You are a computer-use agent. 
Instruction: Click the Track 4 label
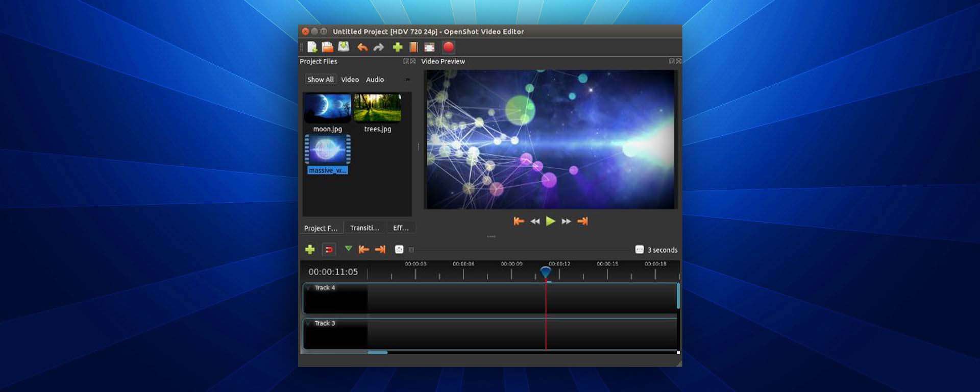point(325,288)
